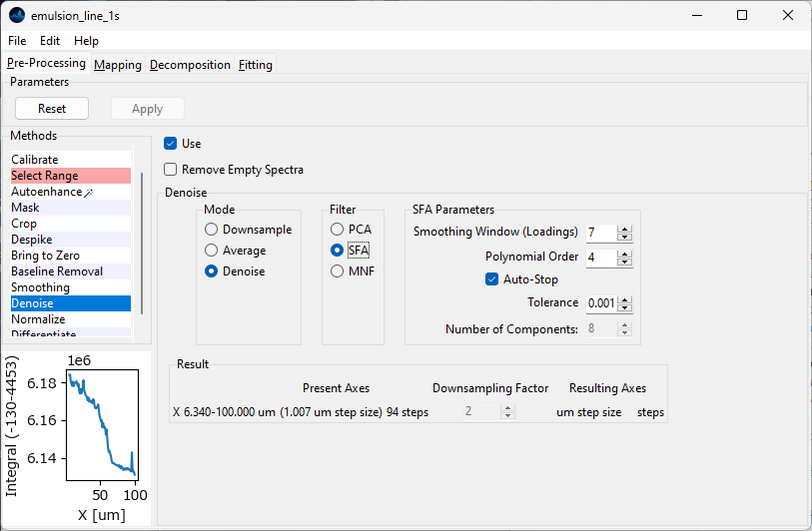Click the integral plot thumbnail

click(101, 423)
